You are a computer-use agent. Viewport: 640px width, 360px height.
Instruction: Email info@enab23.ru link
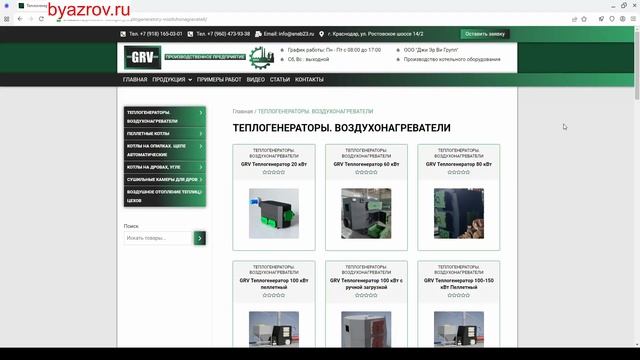(285, 34)
